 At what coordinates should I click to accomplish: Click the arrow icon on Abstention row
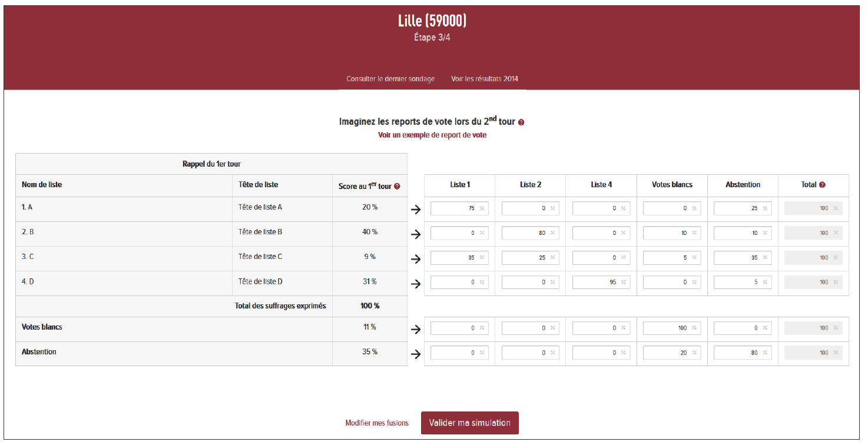[416, 354]
